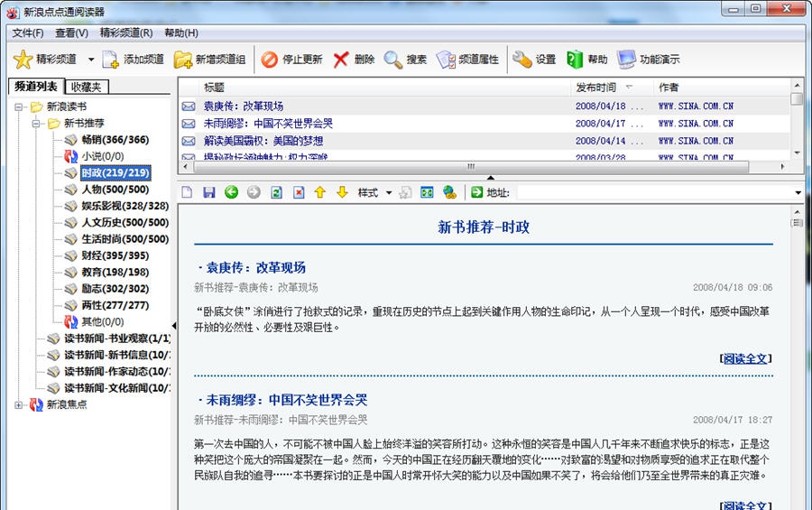
Task: Select the 教育(198/198) channel
Action: 115,273
